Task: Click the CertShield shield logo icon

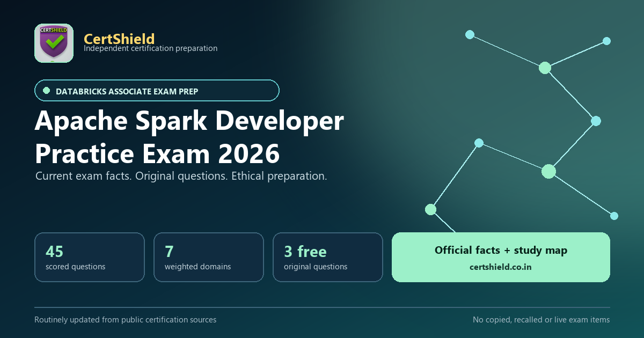Action: [54, 43]
